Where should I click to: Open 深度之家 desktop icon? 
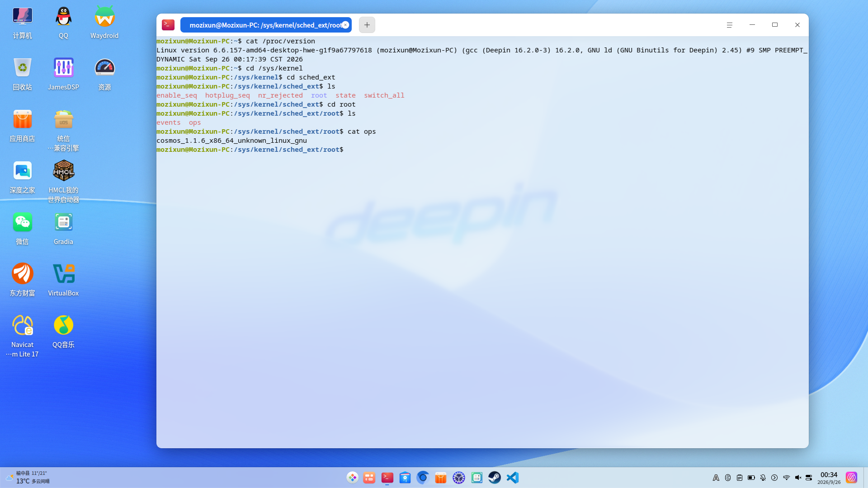[22, 171]
